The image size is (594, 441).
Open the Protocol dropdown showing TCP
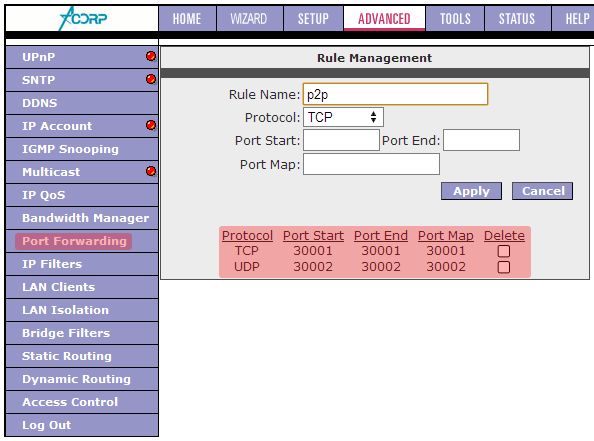click(x=343, y=117)
